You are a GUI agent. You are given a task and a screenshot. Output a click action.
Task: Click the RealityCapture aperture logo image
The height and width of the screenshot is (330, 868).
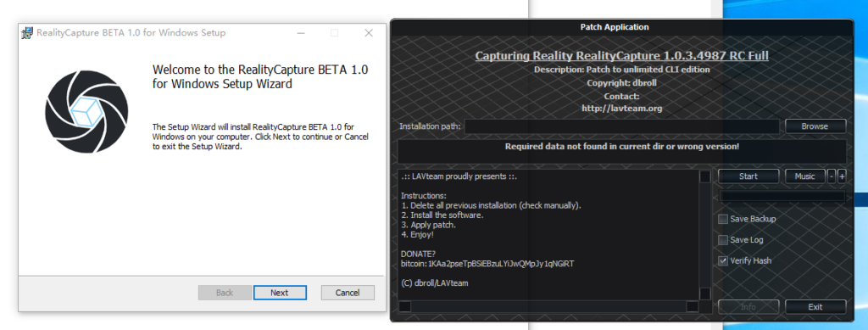(86, 112)
